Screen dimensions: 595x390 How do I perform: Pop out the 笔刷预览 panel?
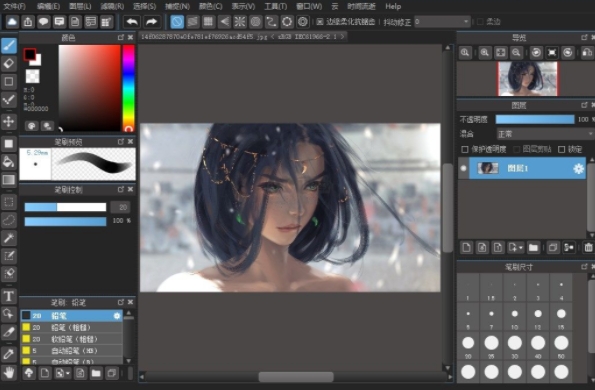point(121,142)
